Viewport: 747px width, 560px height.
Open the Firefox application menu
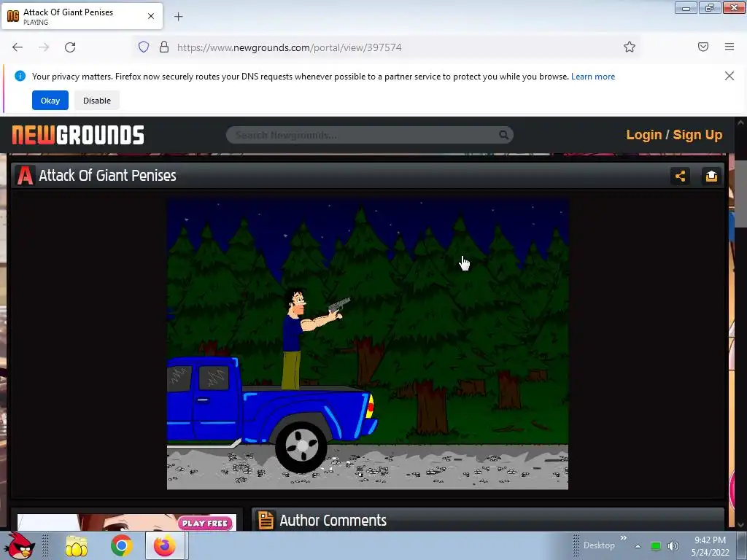click(729, 47)
